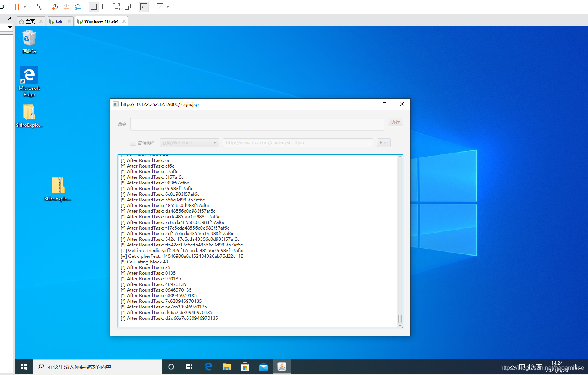Show hidden tray icons chevron
Image resolution: width=588 pixels, height=375 pixels.
click(x=513, y=367)
